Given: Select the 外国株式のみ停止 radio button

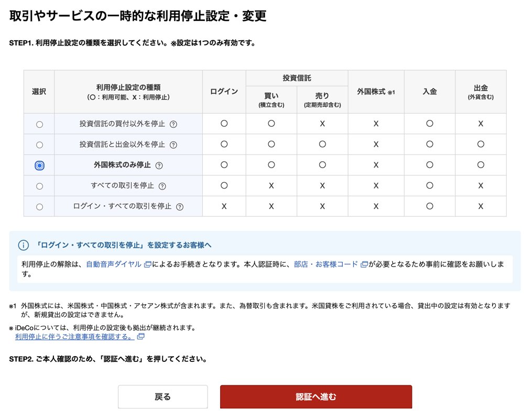Looking at the screenshot, I should [39, 165].
